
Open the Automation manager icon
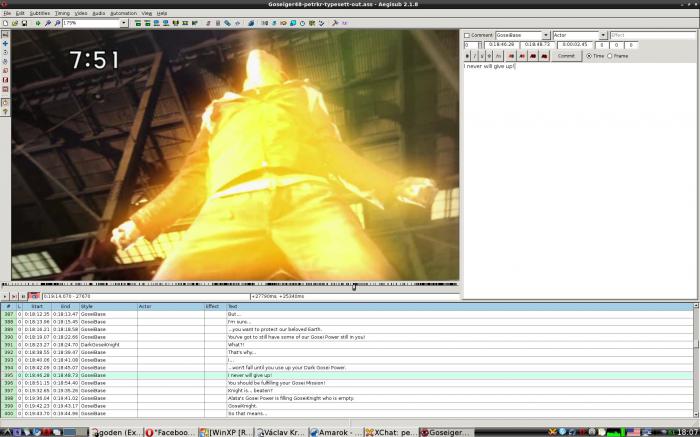click(251, 23)
